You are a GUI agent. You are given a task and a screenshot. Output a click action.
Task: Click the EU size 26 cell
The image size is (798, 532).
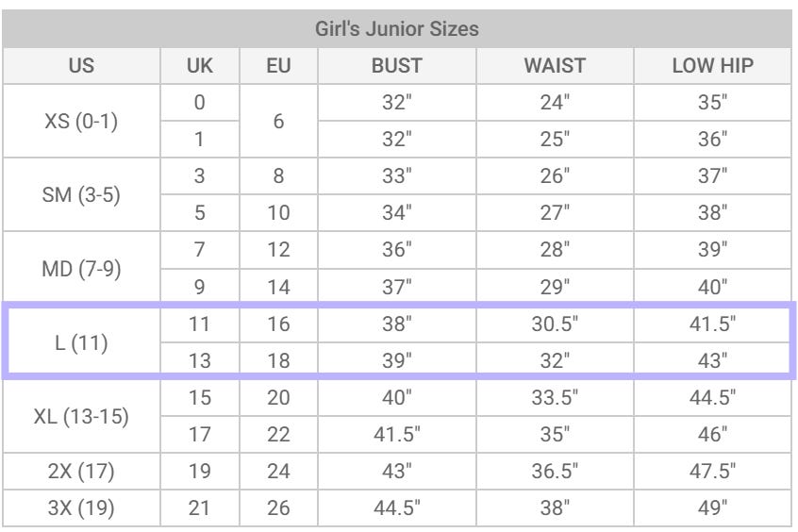tap(254, 506)
